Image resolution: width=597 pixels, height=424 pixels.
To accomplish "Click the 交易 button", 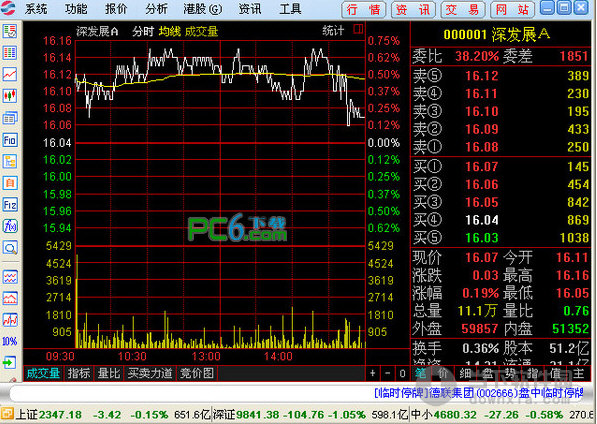I will (x=463, y=10).
